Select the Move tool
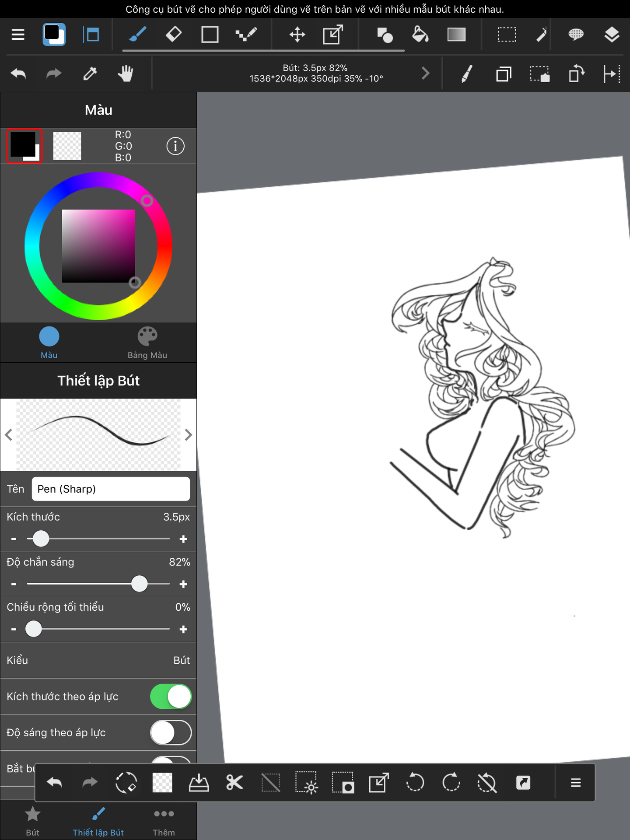 pos(297,35)
